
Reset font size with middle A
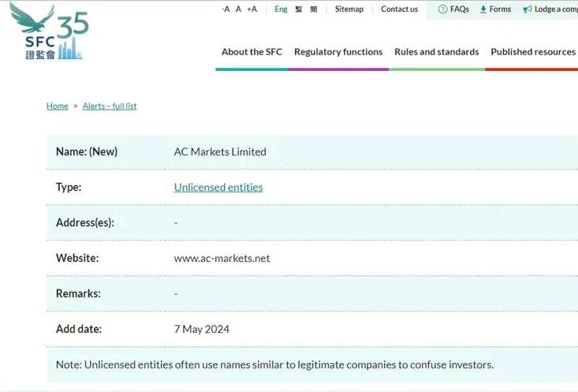point(238,9)
